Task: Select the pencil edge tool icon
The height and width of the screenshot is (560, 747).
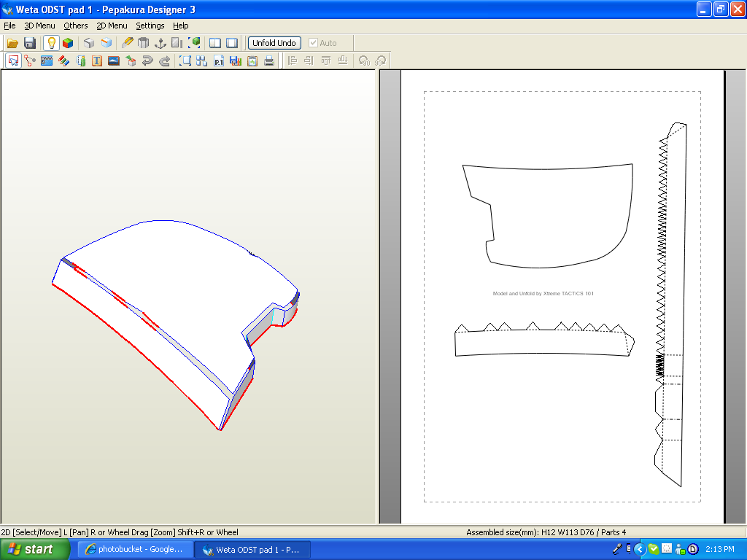Action: pos(127,43)
